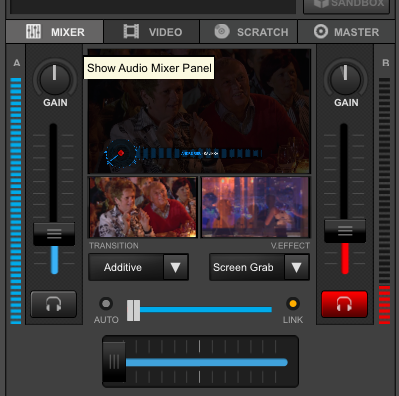Click the left deck video thumbnail
Image resolution: width=399 pixels, height=396 pixels.
point(143,207)
